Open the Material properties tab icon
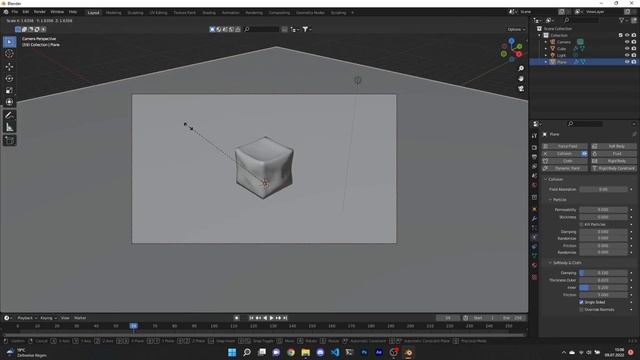 (534, 266)
